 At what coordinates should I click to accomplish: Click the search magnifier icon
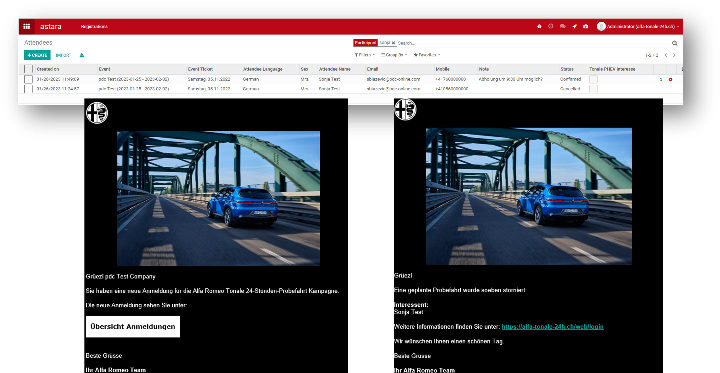pos(675,43)
